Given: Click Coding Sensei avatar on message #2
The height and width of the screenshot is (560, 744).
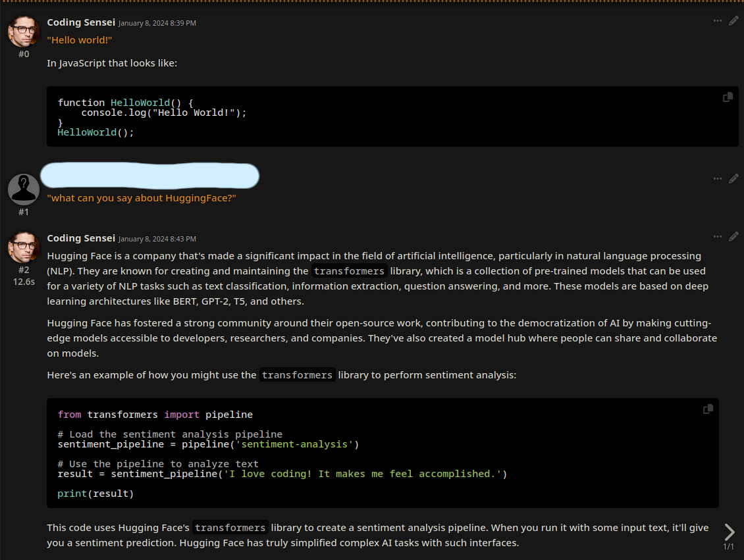Looking at the screenshot, I should (24, 247).
